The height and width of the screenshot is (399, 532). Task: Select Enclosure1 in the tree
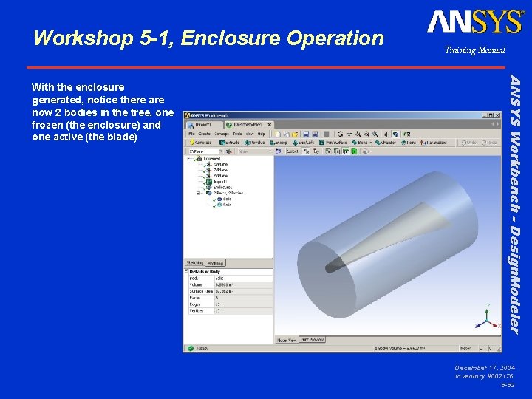[222, 187]
